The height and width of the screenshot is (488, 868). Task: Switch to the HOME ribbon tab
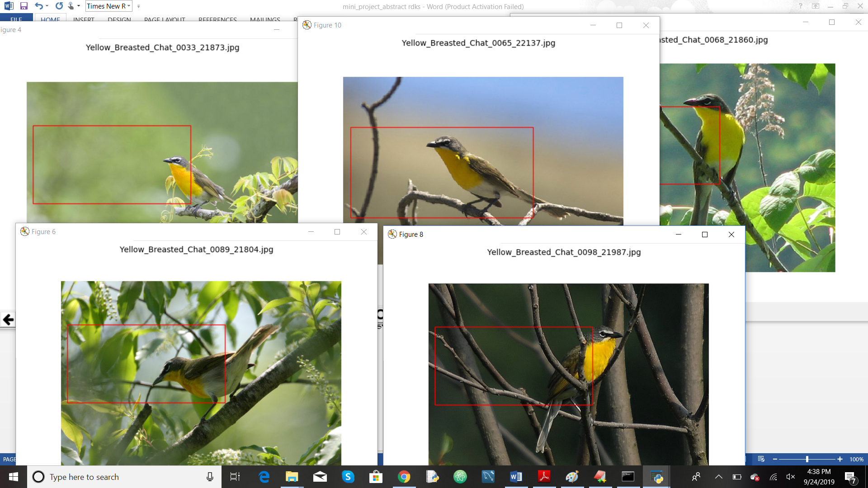coord(50,19)
